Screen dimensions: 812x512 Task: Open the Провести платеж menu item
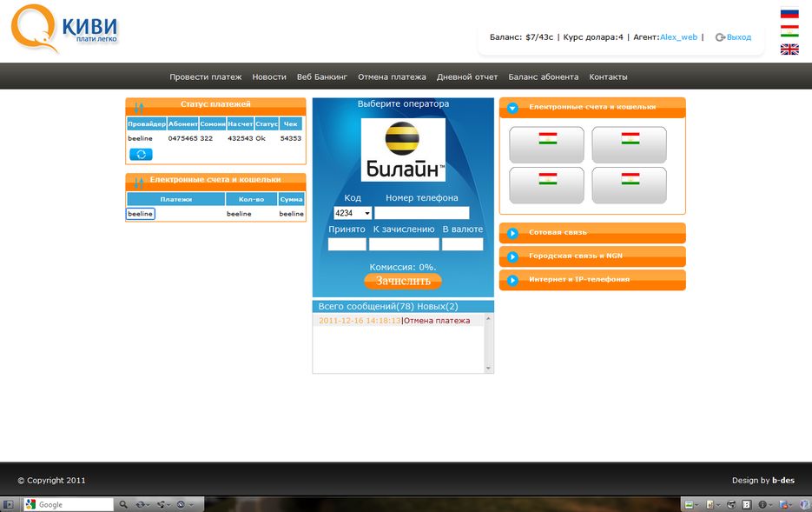tap(206, 76)
